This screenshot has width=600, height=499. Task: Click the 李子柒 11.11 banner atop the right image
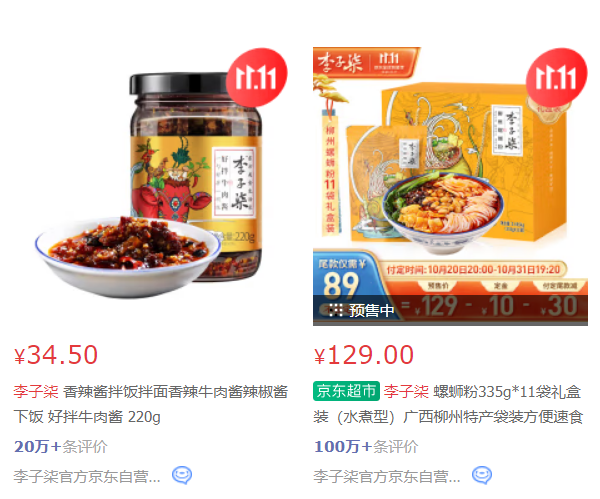366,62
